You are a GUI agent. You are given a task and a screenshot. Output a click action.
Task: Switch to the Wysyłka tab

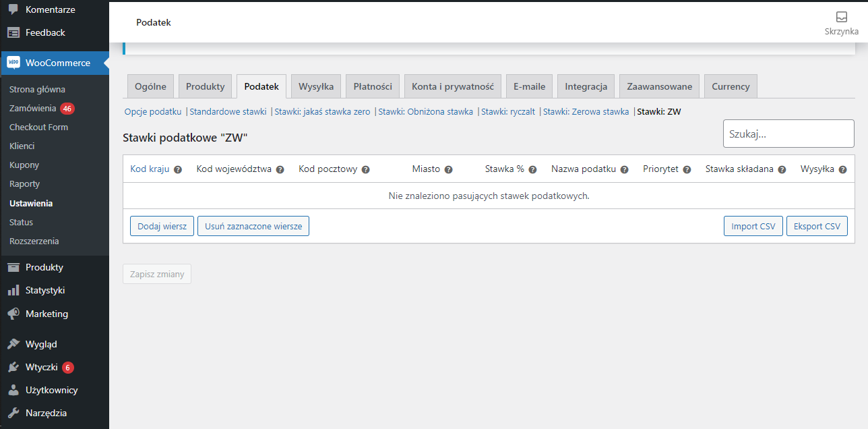(315, 86)
